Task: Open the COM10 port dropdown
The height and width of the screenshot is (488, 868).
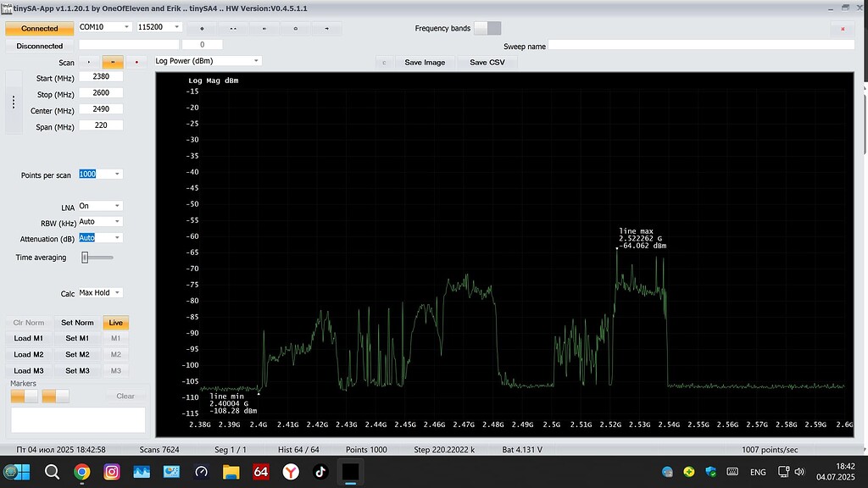Action: pos(104,26)
